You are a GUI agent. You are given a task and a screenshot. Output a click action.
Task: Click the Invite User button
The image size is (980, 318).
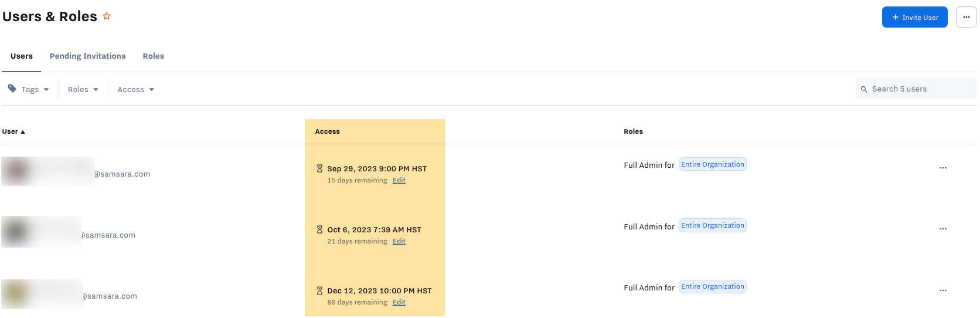914,18
